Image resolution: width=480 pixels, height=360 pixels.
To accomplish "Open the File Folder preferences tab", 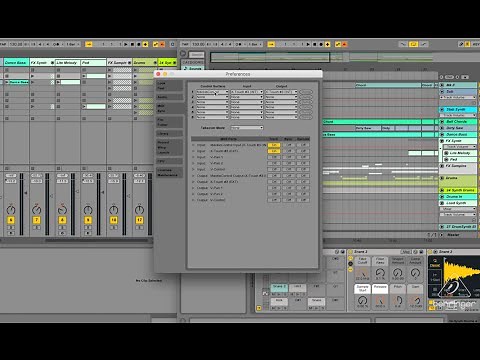I will 170,122.
